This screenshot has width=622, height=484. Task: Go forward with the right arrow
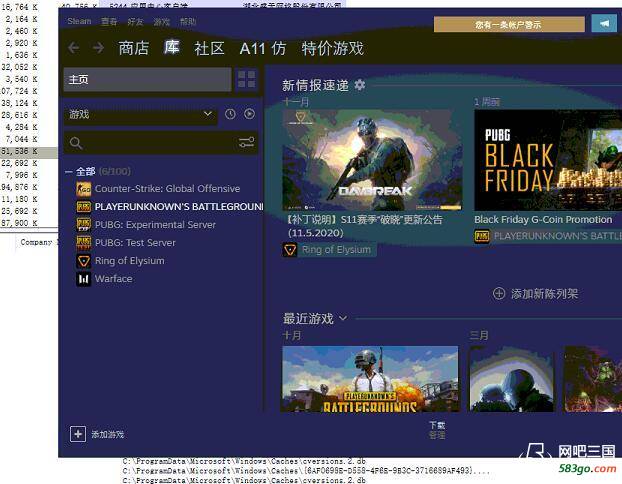(x=98, y=48)
